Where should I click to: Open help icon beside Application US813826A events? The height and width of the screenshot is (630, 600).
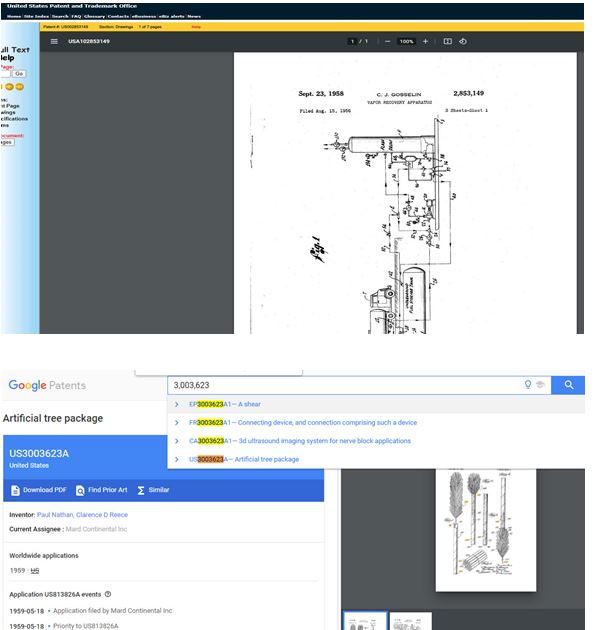(x=108, y=594)
